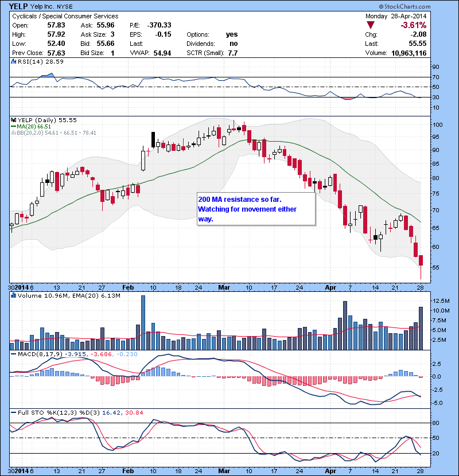Click the RSI 70 axis level label
Viewport: 459px width, 476px height.
coord(436,77)
